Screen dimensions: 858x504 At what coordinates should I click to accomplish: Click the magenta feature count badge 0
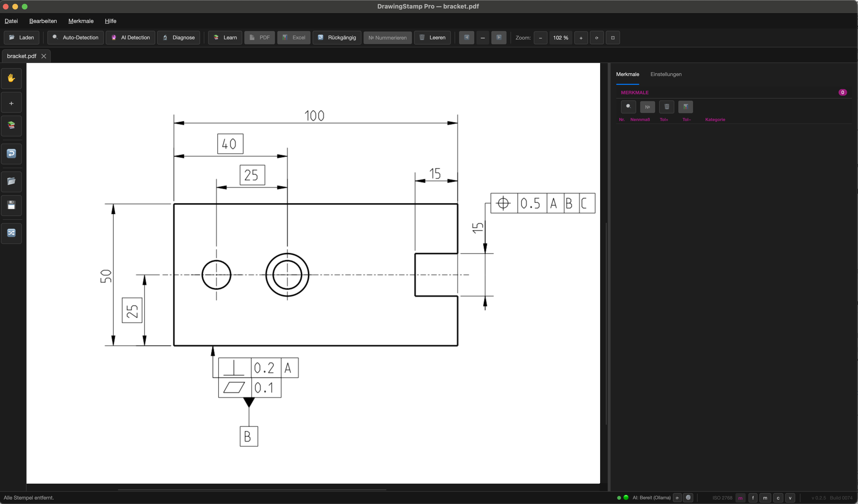(x=842, y=93)
